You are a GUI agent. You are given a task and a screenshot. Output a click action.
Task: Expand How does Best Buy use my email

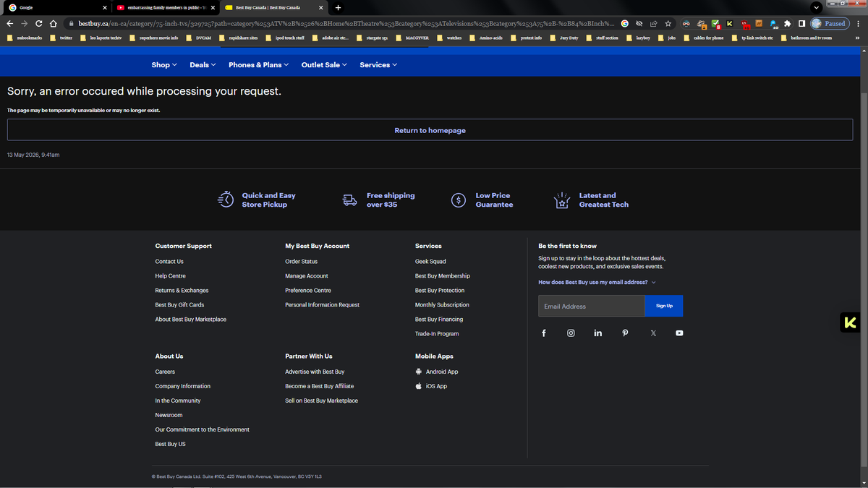[x=597, y=282]
